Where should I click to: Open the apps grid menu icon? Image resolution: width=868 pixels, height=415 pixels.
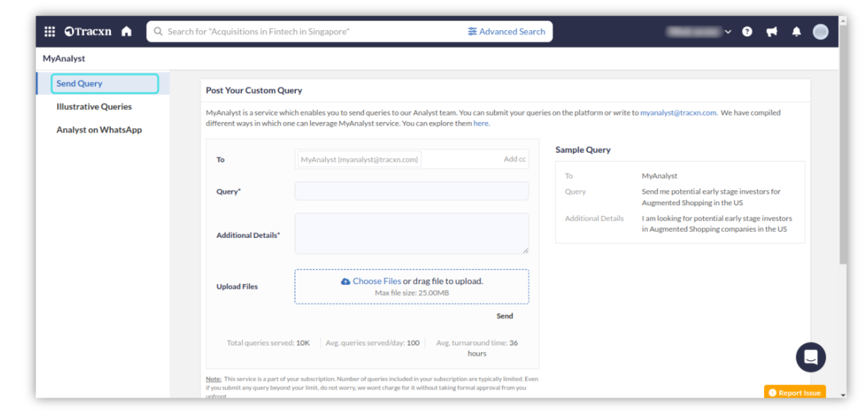pyautogui.click(x=50, y=32)
